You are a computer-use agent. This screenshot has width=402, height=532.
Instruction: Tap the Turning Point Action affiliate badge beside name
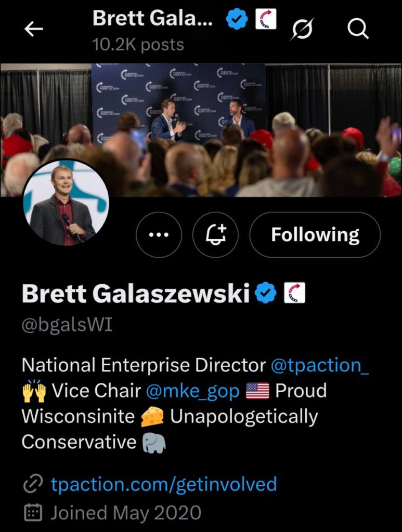tap(294, 293)
